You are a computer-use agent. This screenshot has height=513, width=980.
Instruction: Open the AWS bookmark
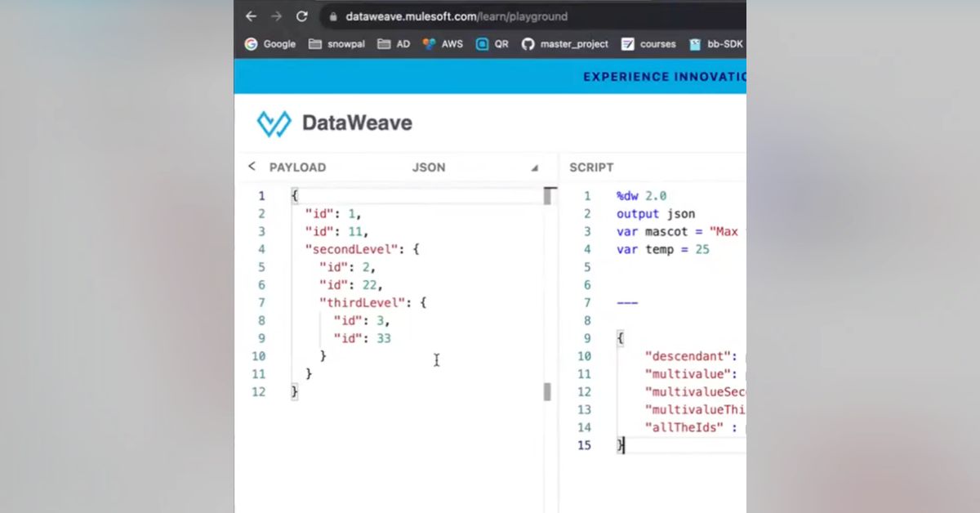coord(442,44)
